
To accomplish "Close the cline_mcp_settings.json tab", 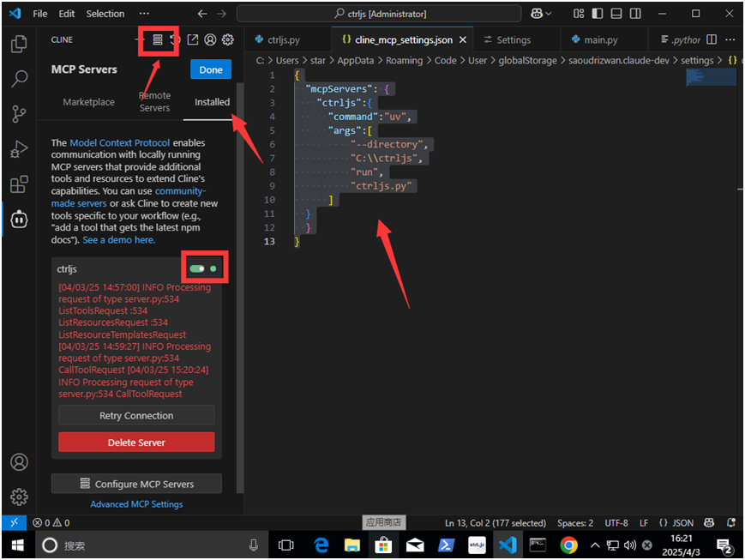I will pos(463,40).
